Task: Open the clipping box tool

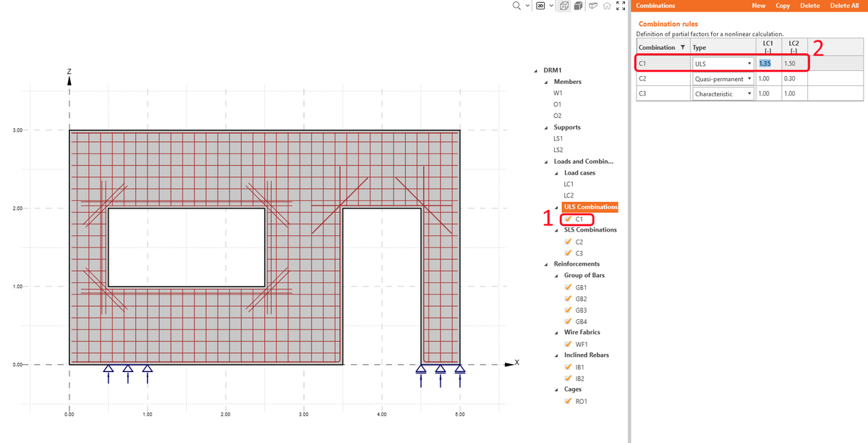Action: pyautogui.click(x=593, y=6)
